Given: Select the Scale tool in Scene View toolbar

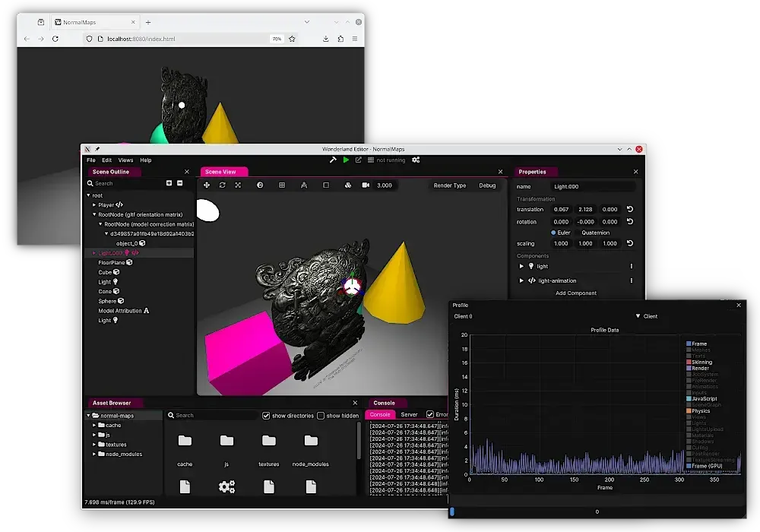Looking at the screenshot, I should pyautogui.click(x=238, y=185).
